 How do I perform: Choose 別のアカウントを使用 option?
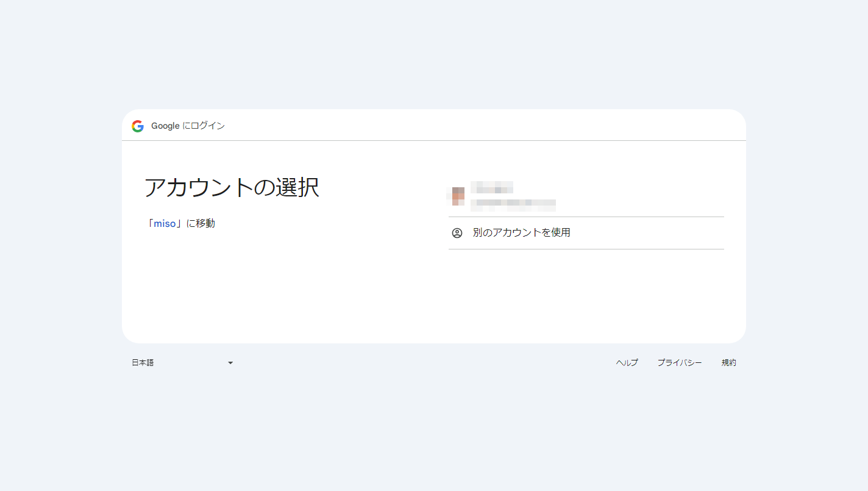(x=521, y=233)
